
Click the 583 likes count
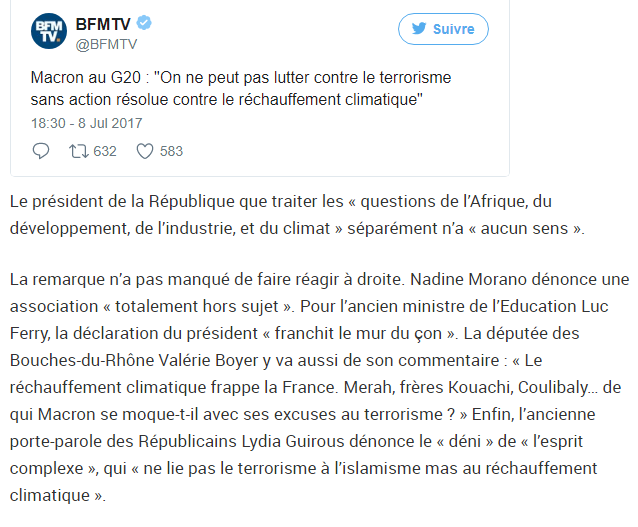tap(171, 152)
